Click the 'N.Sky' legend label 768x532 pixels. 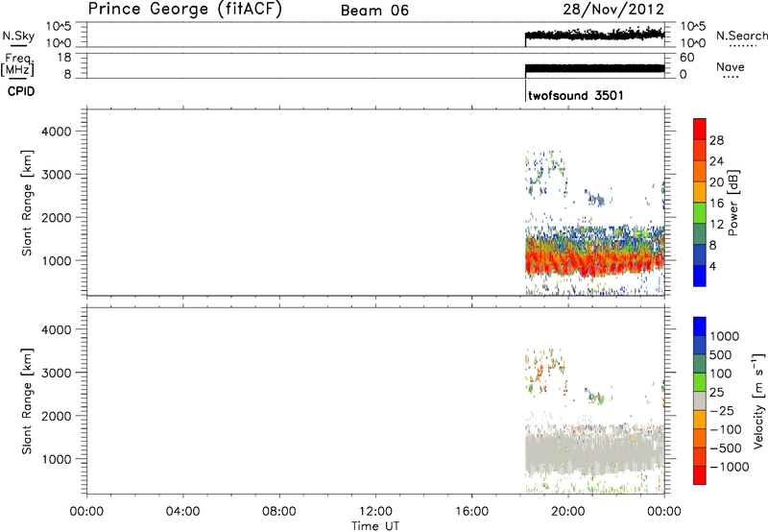pos(18,36)
